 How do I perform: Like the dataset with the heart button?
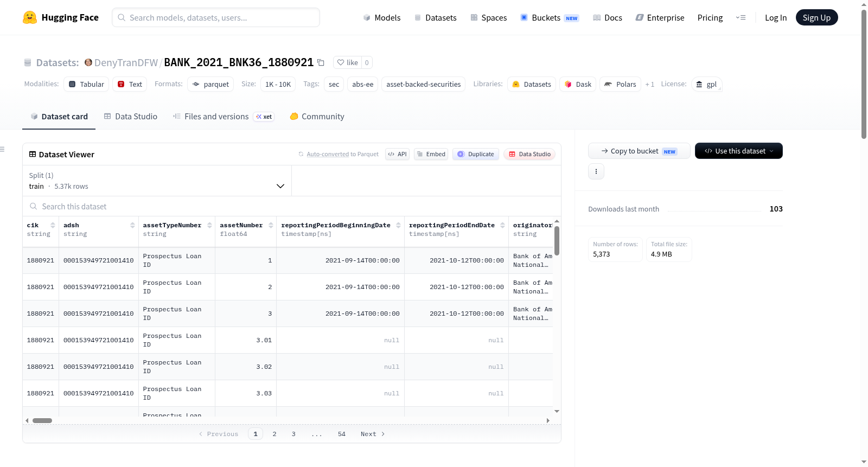[x=347, y=62]
